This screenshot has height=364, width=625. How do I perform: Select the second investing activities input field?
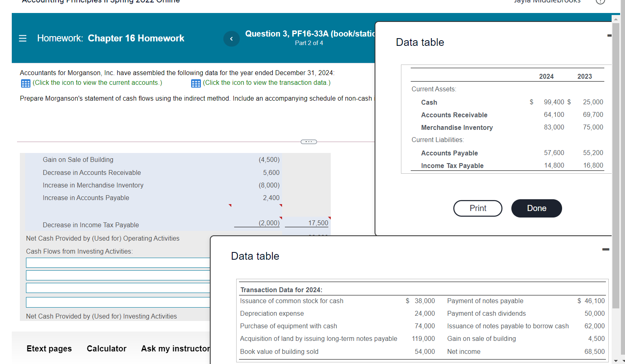coord(118,276)
